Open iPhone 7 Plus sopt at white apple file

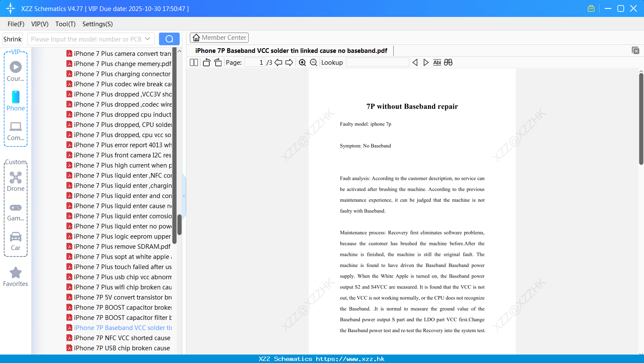tap(119, 257)
